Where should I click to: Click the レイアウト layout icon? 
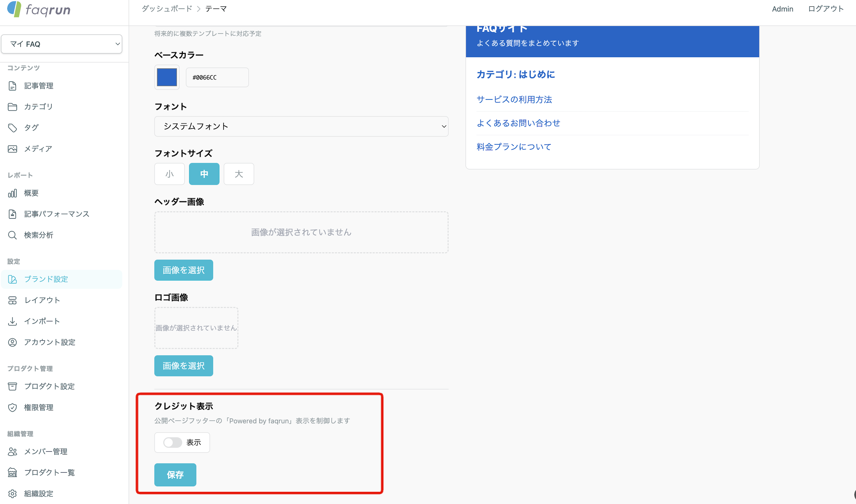[13, 301]
